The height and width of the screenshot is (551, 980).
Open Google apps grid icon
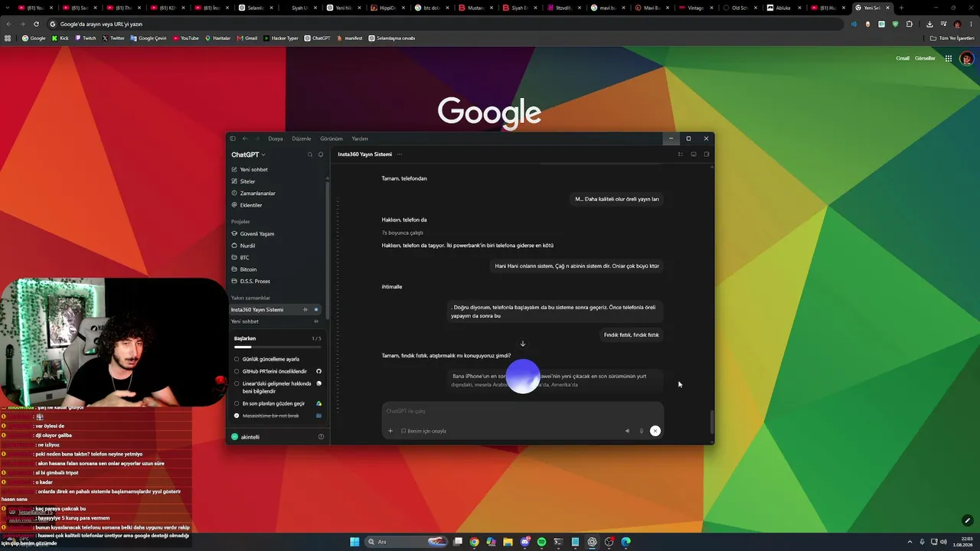pos(948,58)
